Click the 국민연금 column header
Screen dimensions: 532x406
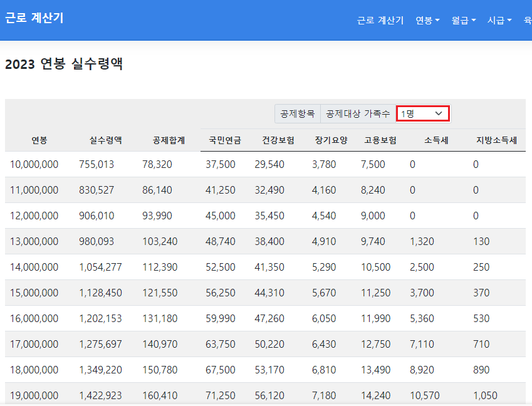click(x=222, y=140)
